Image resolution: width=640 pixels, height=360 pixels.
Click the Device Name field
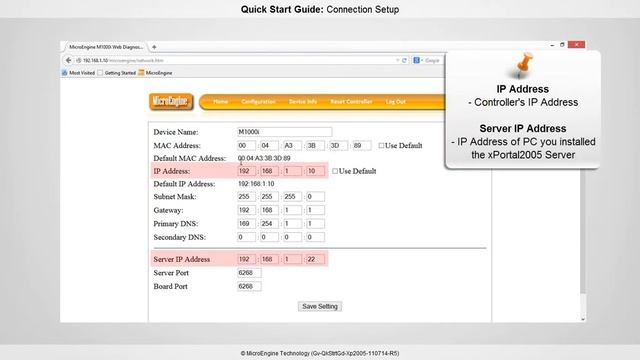284,132
